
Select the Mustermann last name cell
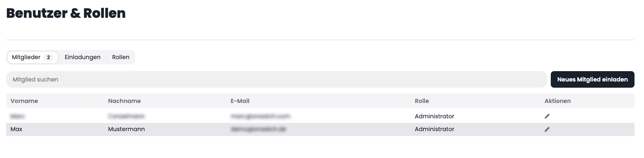pos(126,129)
